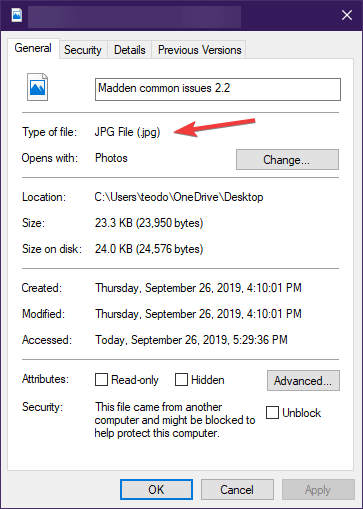Screen dimensions: 363x509
Task: Click the 'Photos' opens-with application name
Action: [x=111, y=158]
